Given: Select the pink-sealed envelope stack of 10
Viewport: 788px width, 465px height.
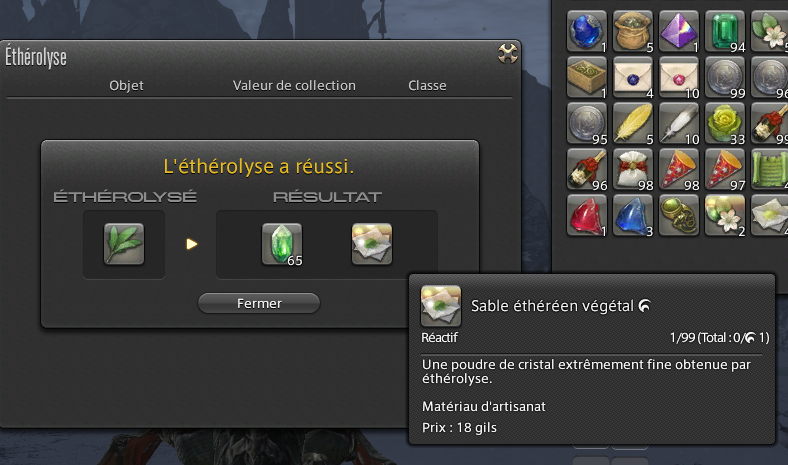Looking at the screenshot, I should (x=679, y=77).
